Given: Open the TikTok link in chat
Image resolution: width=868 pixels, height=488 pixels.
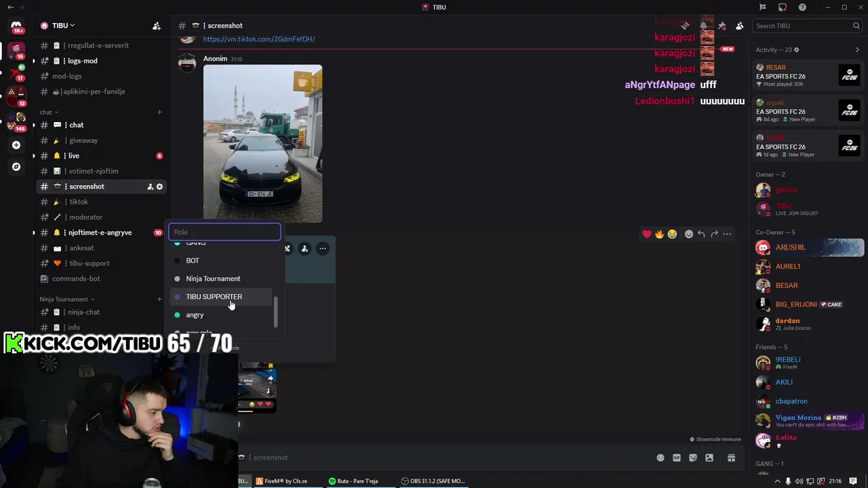Looking at the screenshot, I should (x=259, y=39).
